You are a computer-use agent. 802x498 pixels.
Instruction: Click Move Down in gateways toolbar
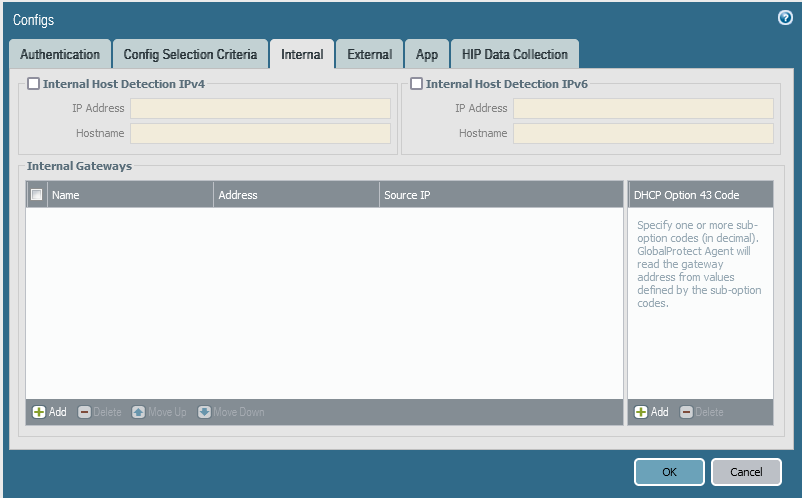click(x=231, y=412)
